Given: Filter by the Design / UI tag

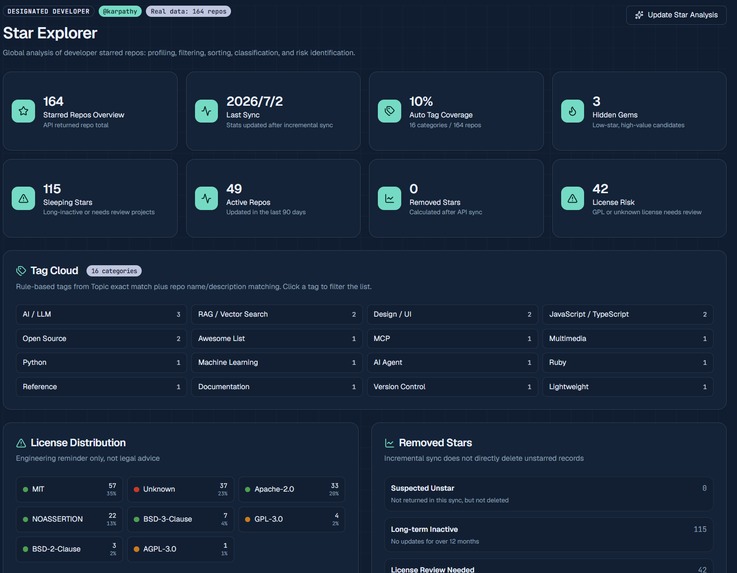Looking at the screenshot, I should click(x=452, y=314).
